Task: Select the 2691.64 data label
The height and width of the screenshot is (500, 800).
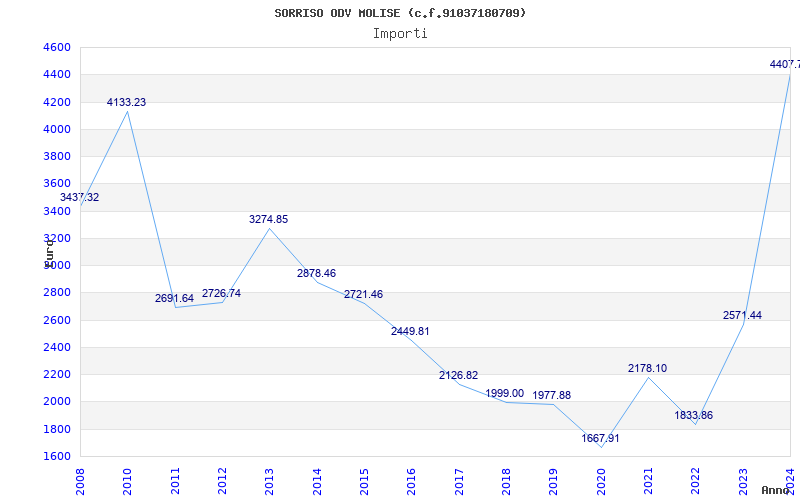Action: pyautogui.click(x=174, y=298)
